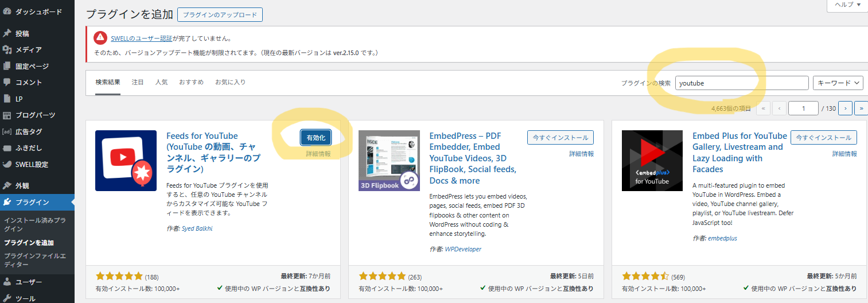
Task: Click the plugin search input field
Action: tap(741, 83)
